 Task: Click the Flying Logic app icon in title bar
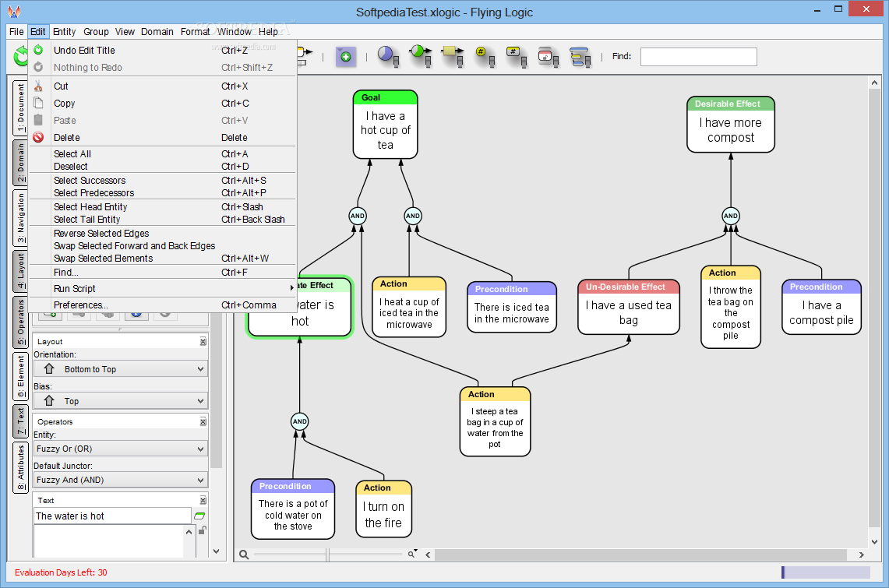tap(14, 12)
